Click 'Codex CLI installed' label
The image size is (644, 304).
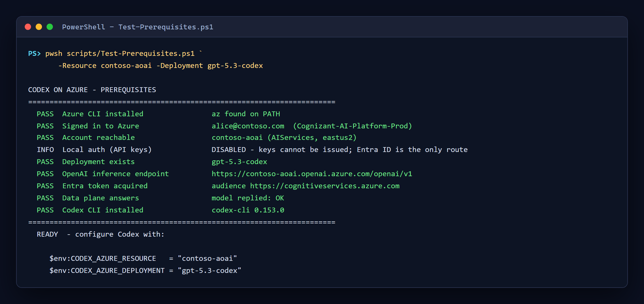tap(103, 210)
